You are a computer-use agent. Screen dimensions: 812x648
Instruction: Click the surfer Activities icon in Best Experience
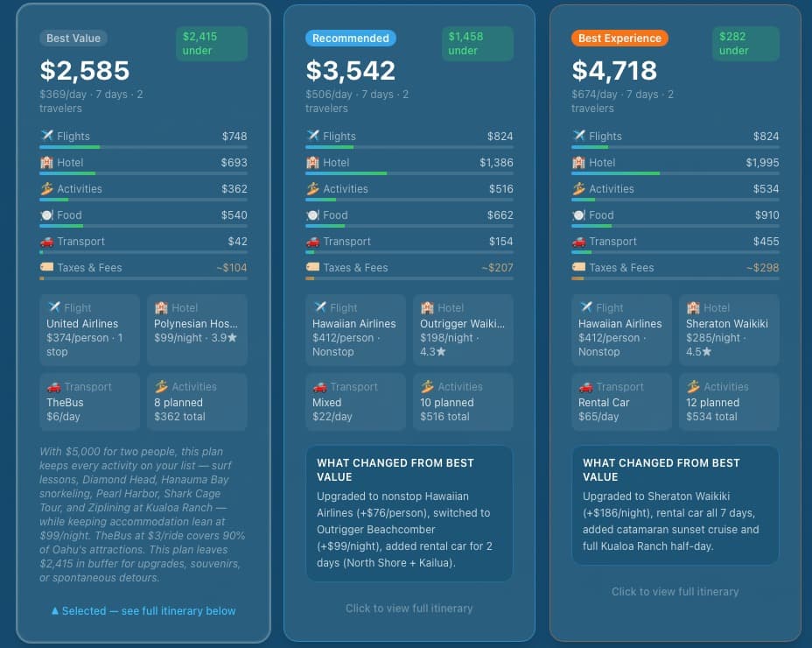[579, 188]
